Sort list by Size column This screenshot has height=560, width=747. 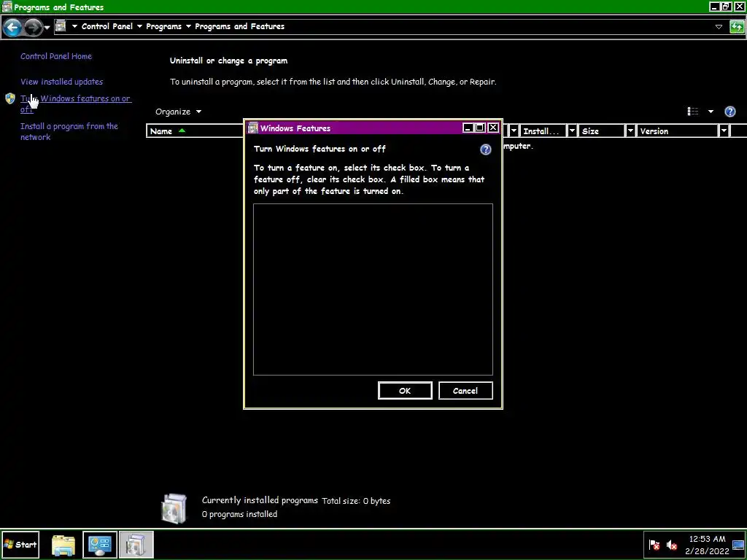point(601,131)
